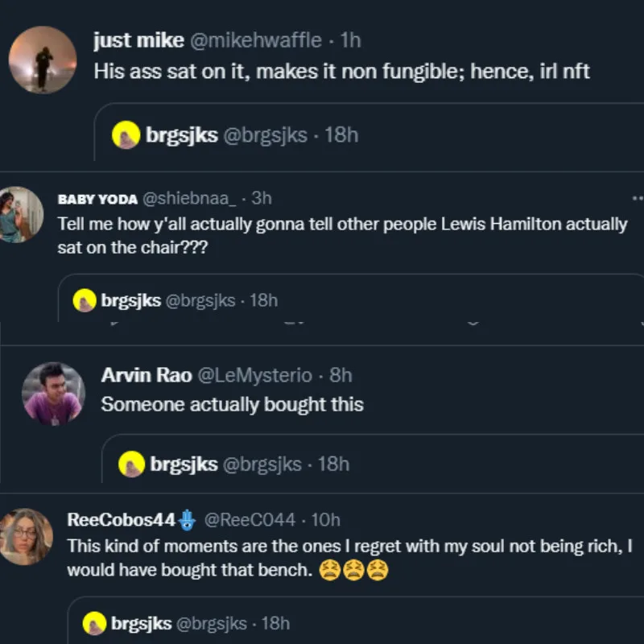Visit the @mikehwaffle handle
This screenshot has width=644, height=644.
(x=259, y=40)
